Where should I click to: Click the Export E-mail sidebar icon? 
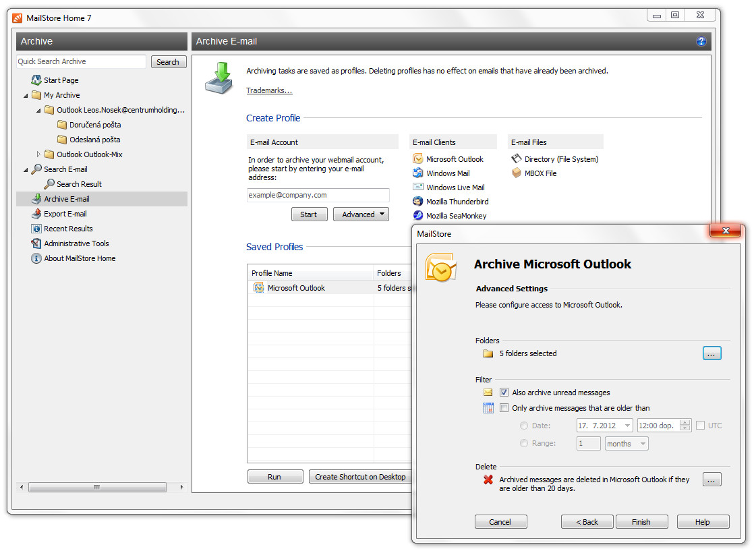tap(36, 214)
